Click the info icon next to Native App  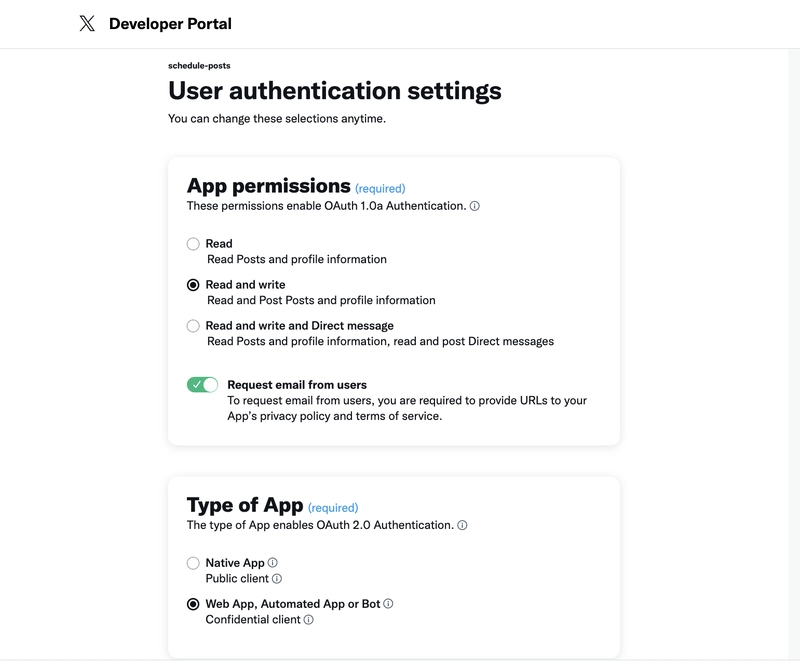[x=272, y=563]
